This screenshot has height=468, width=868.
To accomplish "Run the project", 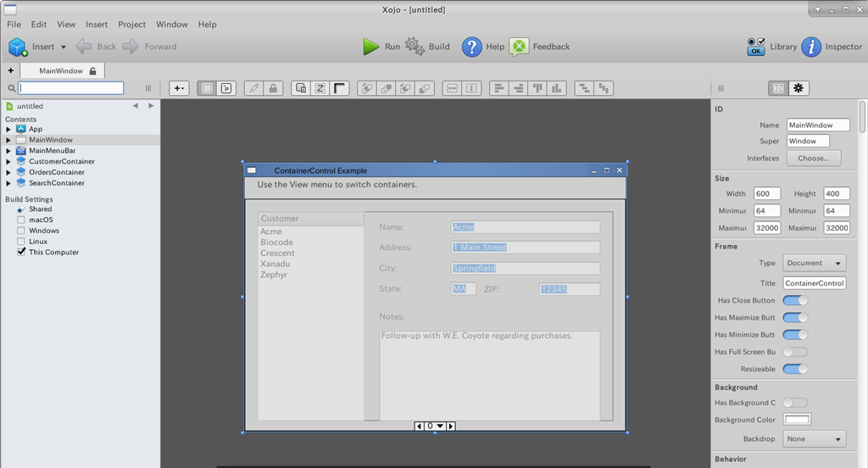I will coord(381,47).
